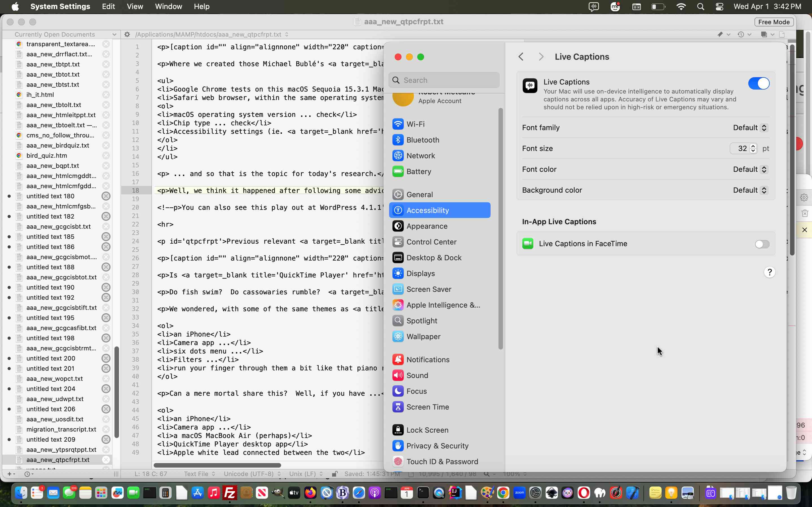Open Spotlight settings in sidebar

[422, 321]
